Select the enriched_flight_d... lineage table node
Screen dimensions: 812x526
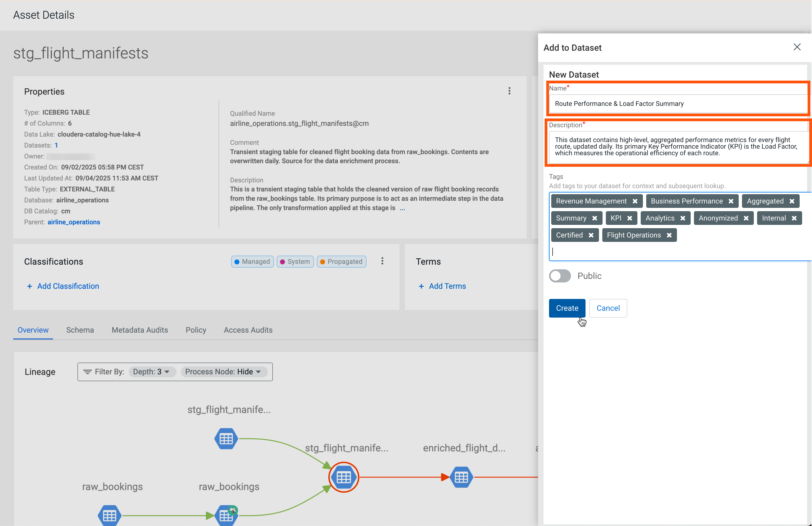pos(461,477)
